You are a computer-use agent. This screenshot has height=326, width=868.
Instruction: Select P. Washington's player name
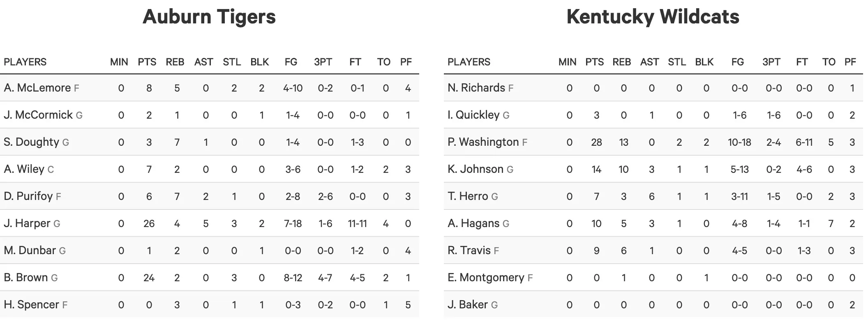click(483, 142)
